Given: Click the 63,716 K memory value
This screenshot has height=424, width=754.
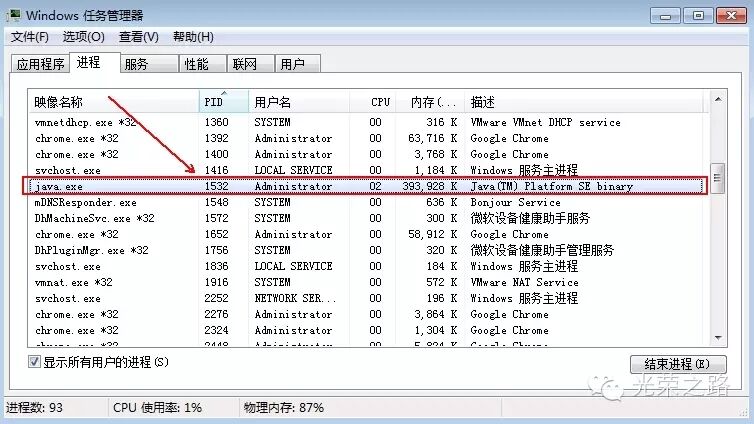Looking at the screenshot, I should (x=433, y=138).
